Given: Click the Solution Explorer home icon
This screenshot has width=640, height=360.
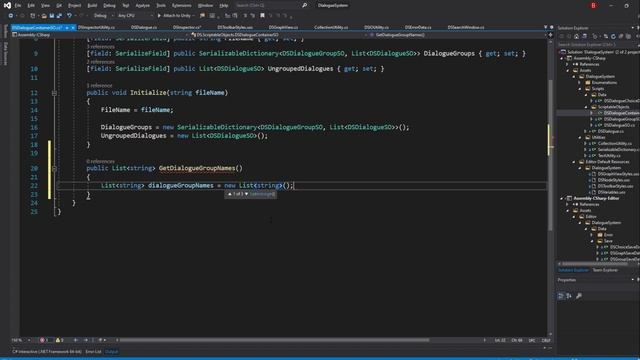Looking at the screenshot, I should (x=576, y=36).
